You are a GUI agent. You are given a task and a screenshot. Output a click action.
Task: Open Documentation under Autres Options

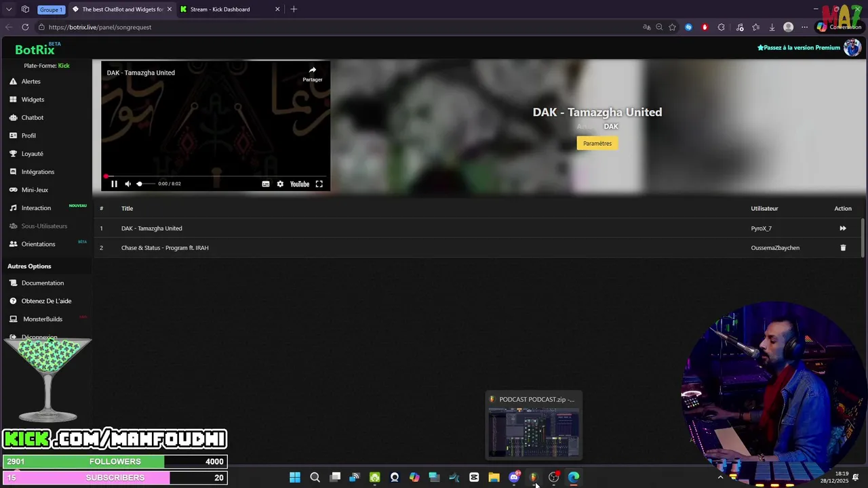[42, 283]
